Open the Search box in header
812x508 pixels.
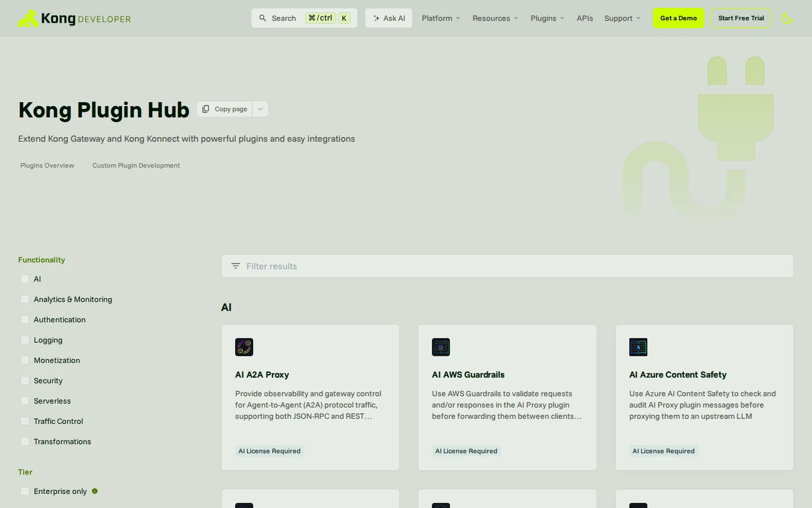pos(304,18)
